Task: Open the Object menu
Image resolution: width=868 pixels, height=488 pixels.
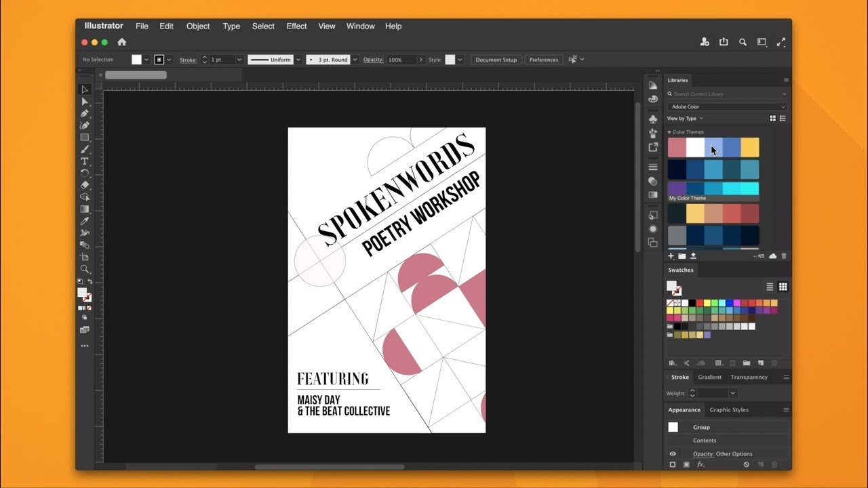Action: (198, 26)
